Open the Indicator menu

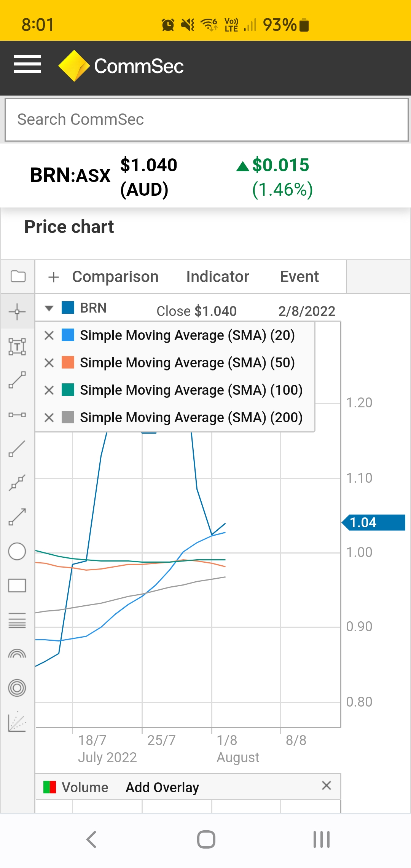click(x=218, y=277)
